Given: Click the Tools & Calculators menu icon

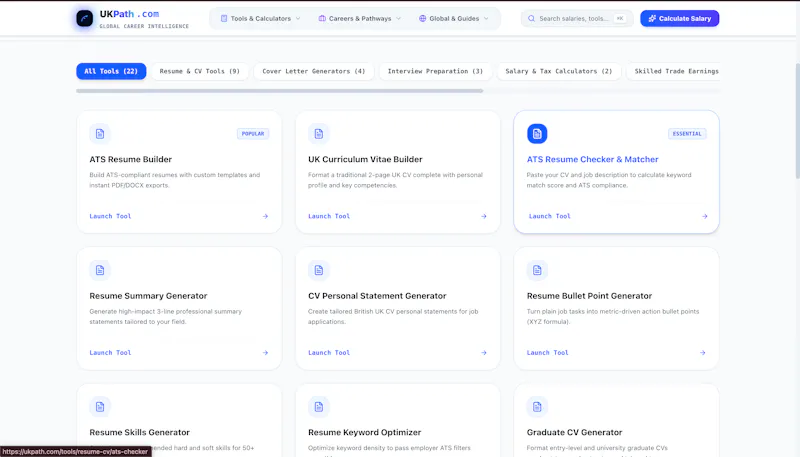Looking at the screenshot, I should [223, 18].
